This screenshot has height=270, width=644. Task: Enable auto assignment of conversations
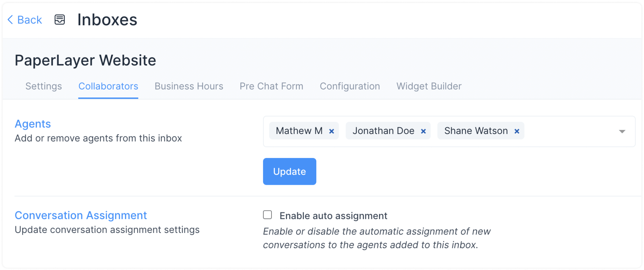click(x=267, y=214)
